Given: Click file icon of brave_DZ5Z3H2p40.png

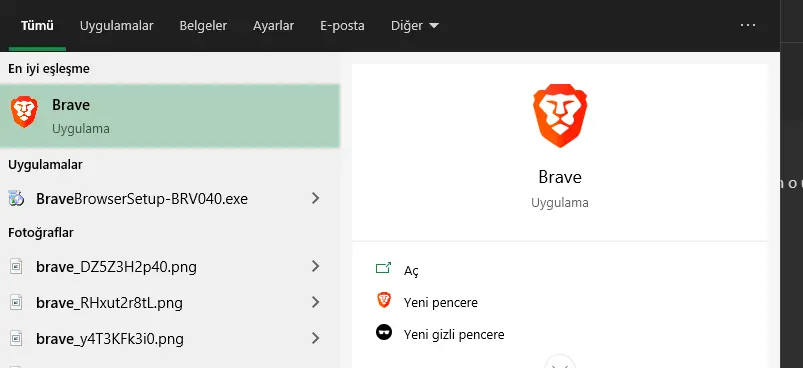Looking at the screenshot, I should tap(16, 267).
